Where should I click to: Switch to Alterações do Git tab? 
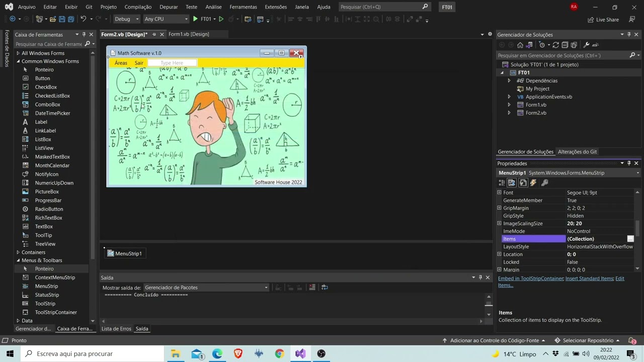[577, 152]
